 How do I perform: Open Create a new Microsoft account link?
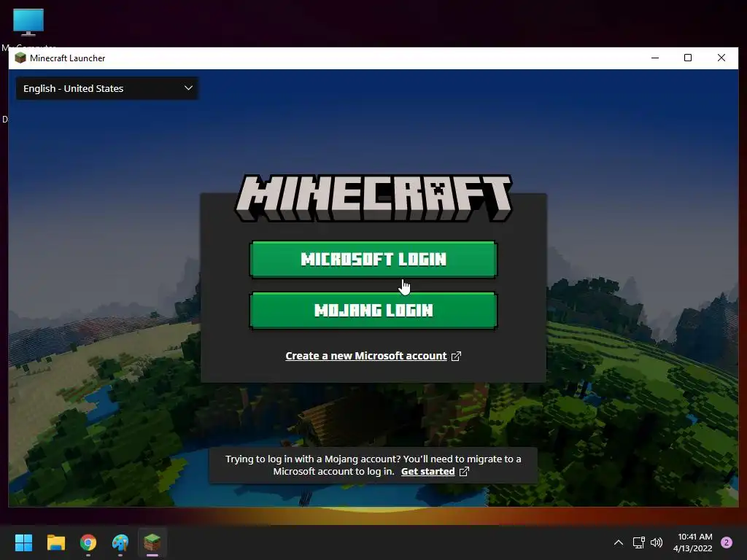[x=366, y=356]
